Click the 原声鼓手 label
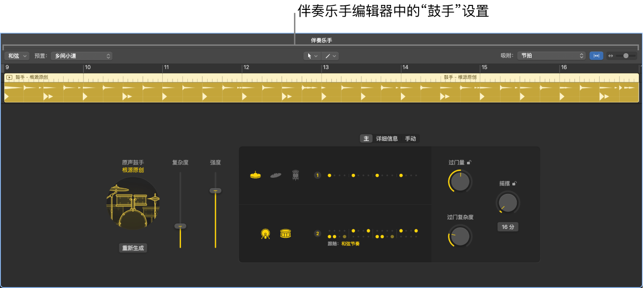Viewport: 644px width, 288px height. point(133,162)
